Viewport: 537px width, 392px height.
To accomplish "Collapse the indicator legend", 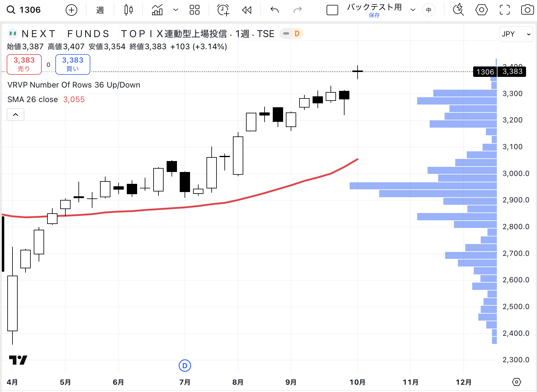I will pyautogui.click(x=16, y=115).
